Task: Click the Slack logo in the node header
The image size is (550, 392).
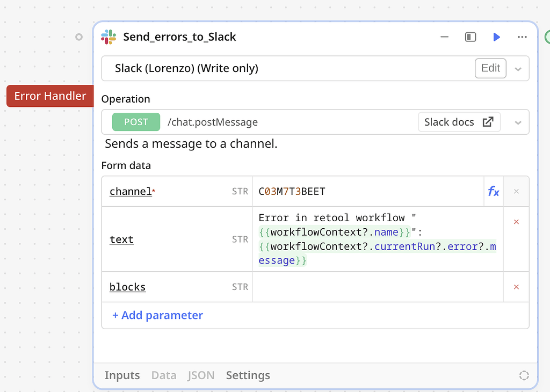Action: 108,37
